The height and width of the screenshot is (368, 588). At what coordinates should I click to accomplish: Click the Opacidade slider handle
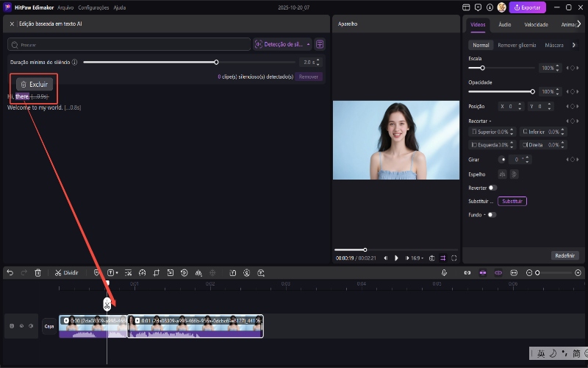[x=532, y=91]
